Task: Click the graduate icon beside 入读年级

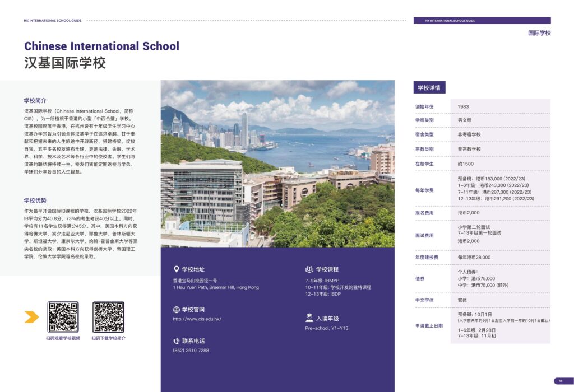Action: coord(309,318)
